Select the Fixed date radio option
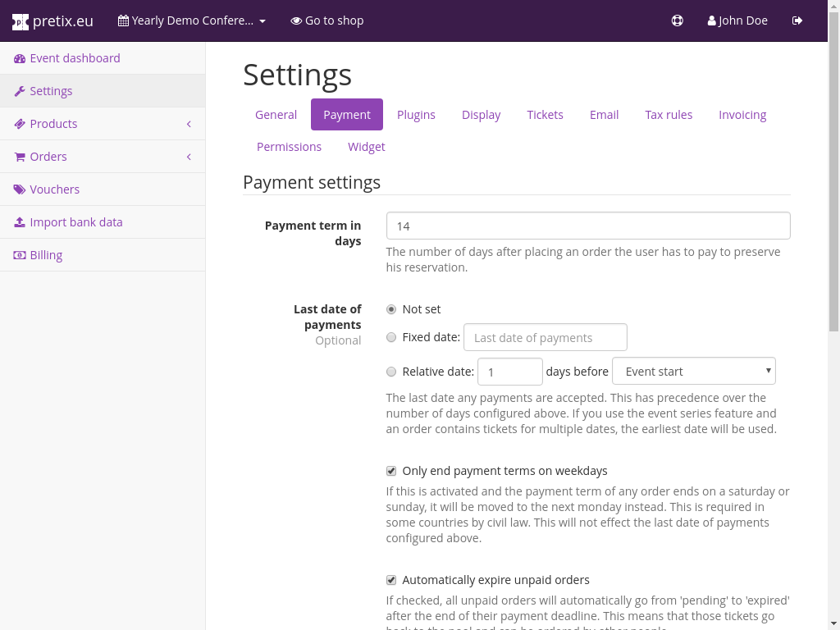The height and width of the screenshot is (630, 840). [391, 337]
